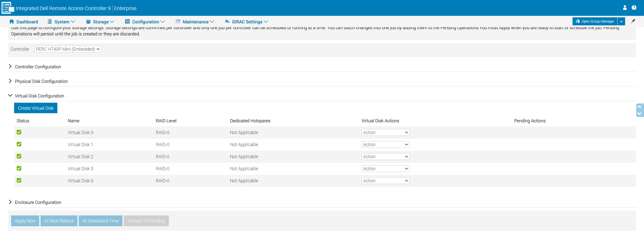Click the Open Group Manager icon
Viewport: 644px width, 234px height.
[578, 21]
